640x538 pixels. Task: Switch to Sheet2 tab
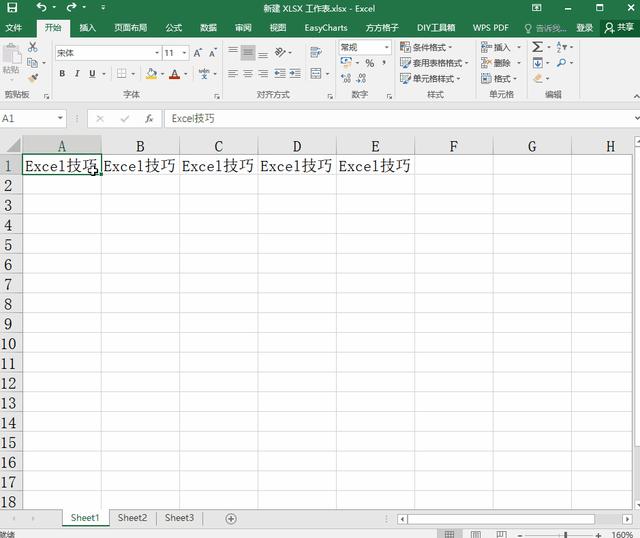(x=132, y=518)
